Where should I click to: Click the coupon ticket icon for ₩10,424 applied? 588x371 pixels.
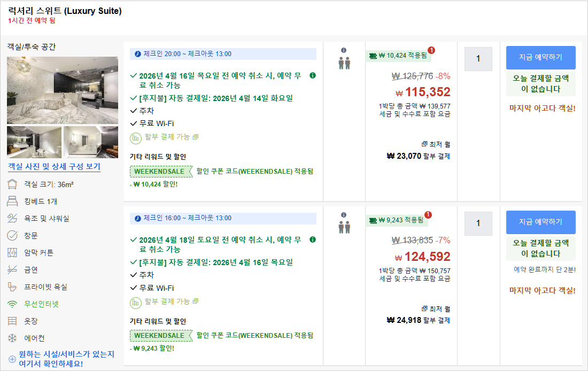[373, 56]
